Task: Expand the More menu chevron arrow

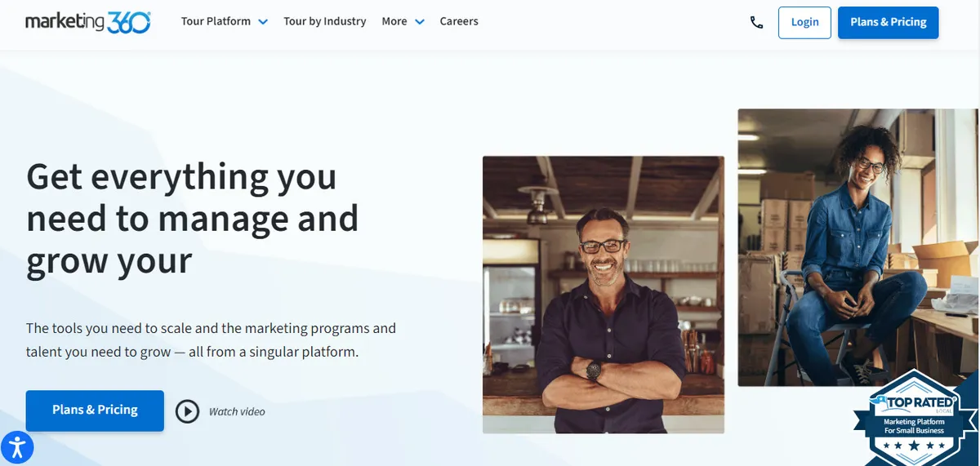Action: pyautogui.click(x=420, y=22)
